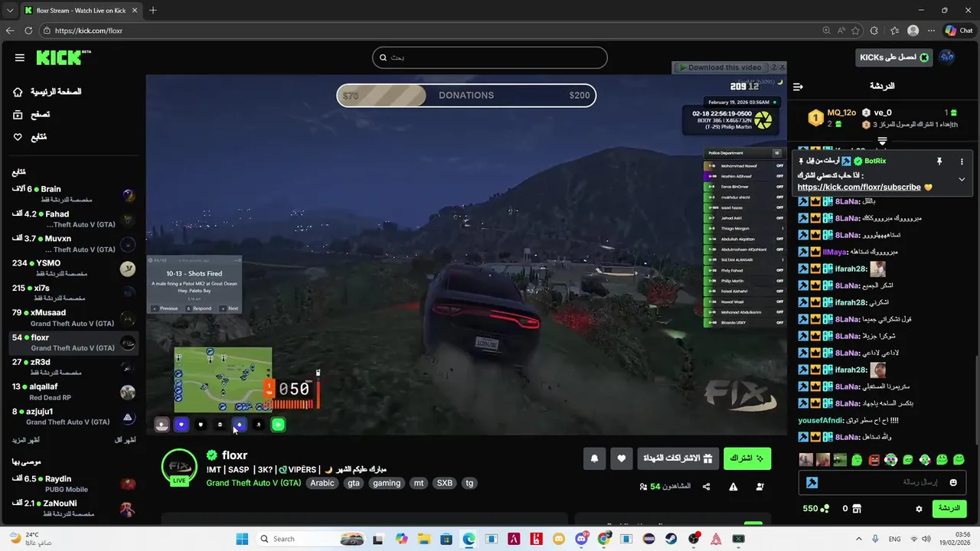
Task: Click the green circular icon in the player bar
Action: pyautogui.click(x=278, y=425)
